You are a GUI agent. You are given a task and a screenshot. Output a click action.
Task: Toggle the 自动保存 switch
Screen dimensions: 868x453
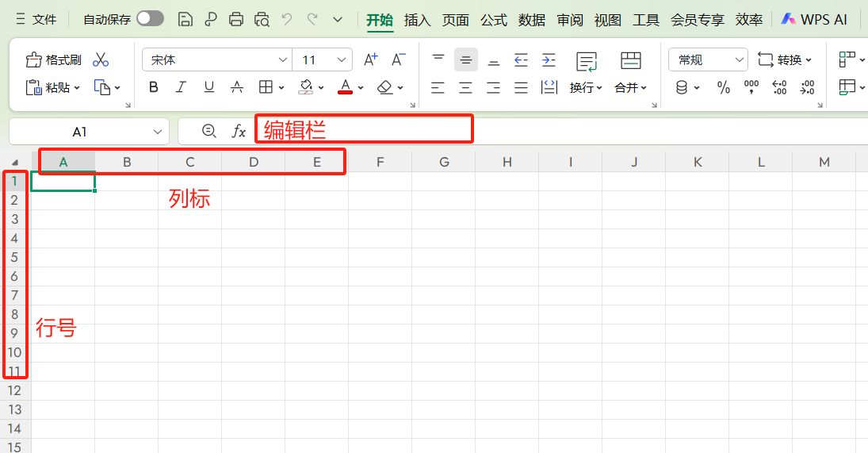pyautogui.click(x=150, y=19)
